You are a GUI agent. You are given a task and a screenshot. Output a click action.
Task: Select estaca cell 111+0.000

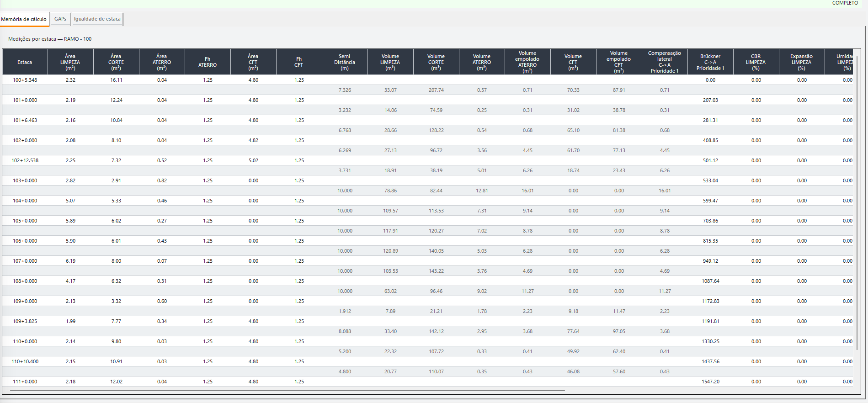coord(25,382)
